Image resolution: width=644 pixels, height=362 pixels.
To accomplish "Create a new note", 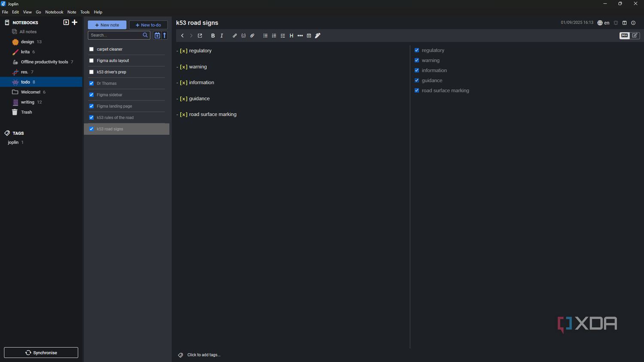I will click(107, 25).
